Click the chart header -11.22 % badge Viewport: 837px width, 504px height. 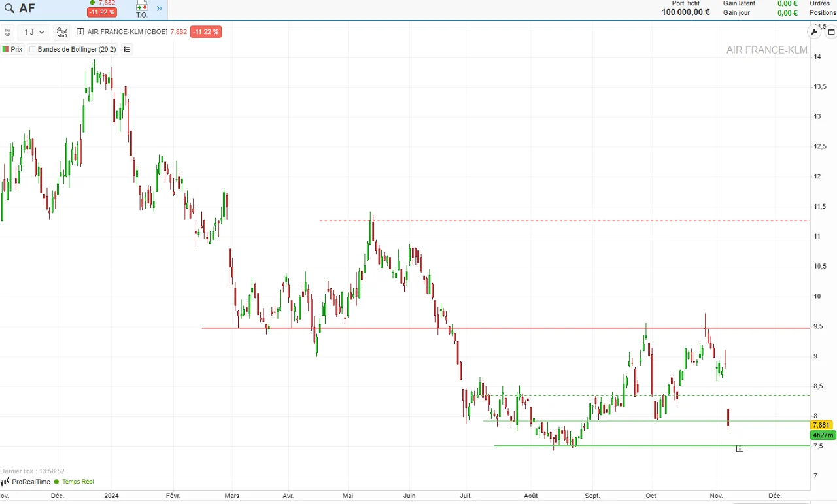pyautogui.click(x=206, y=32)
